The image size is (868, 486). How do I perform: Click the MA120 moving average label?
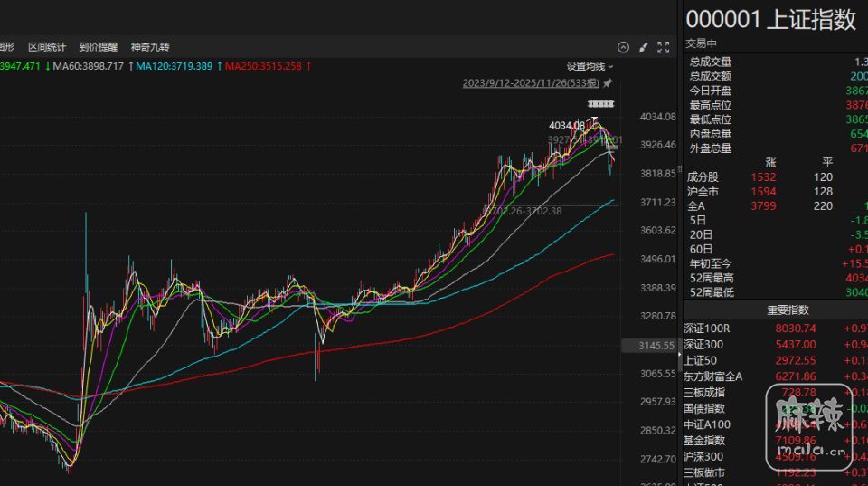pyautogui.click(x=175, y=66)
